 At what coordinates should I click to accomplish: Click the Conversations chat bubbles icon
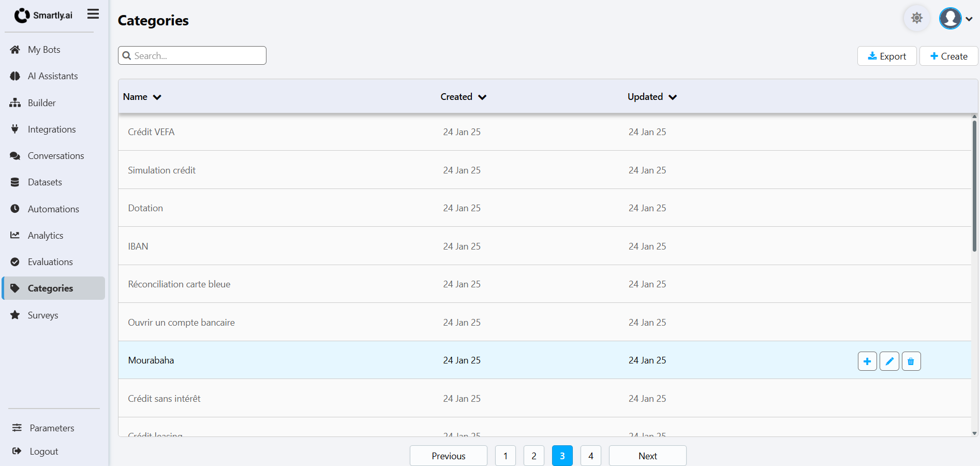pos(15,156)
